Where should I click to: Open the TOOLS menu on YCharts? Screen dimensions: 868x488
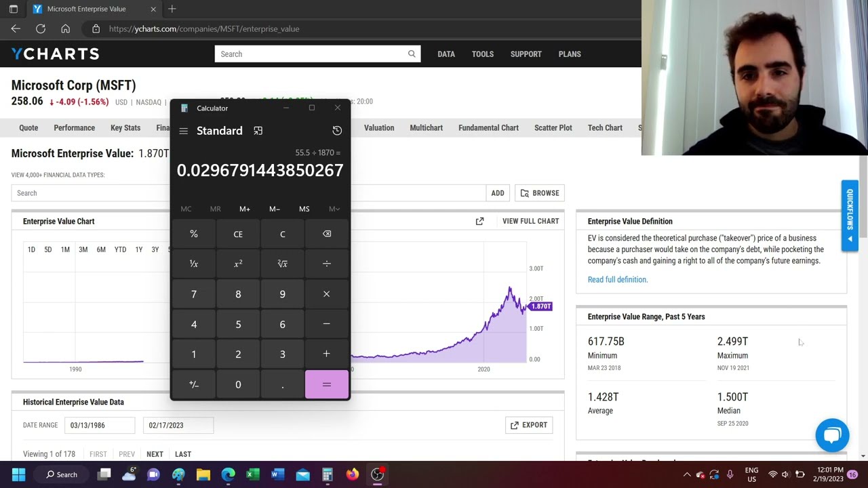(x=483, y=54)
